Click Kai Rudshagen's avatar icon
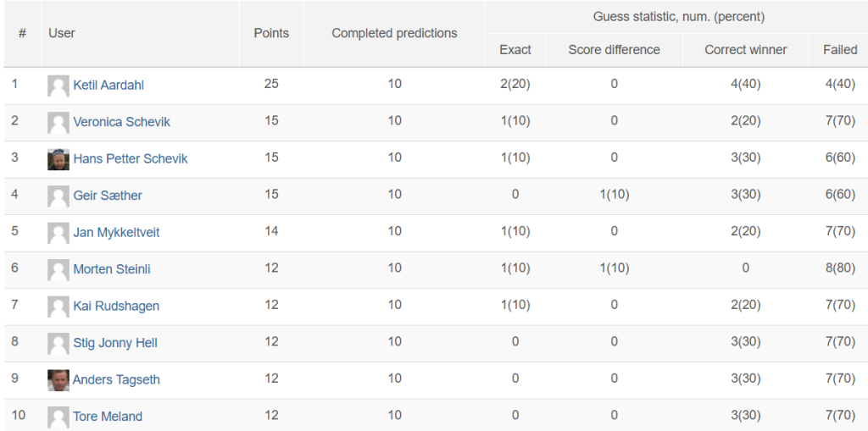 (x=58, y=307)
